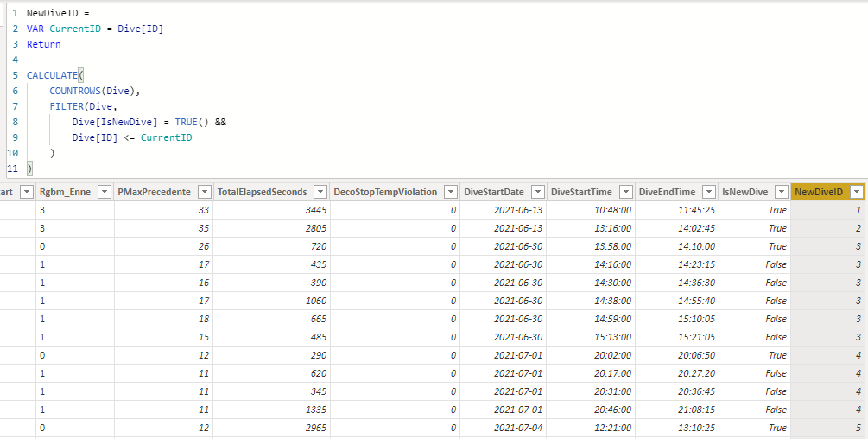Screen dimensions: 868x439
Task: Open the DecoStopTempViolation column filter dropdown
Action: [451, 192]
